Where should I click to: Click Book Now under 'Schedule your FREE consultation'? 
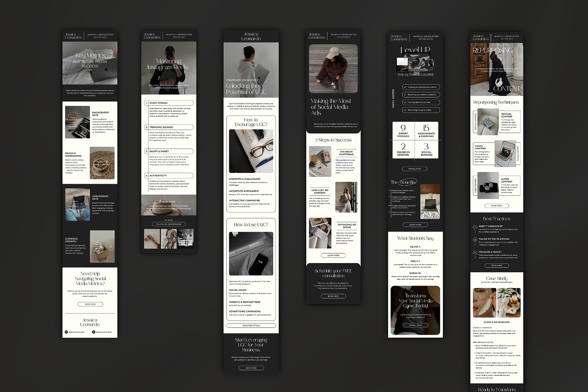point(333,296)
